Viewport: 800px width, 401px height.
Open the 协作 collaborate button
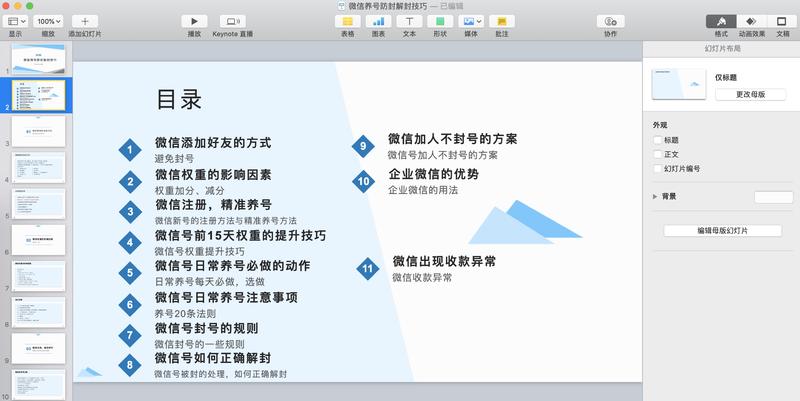[x=611, y=21]
